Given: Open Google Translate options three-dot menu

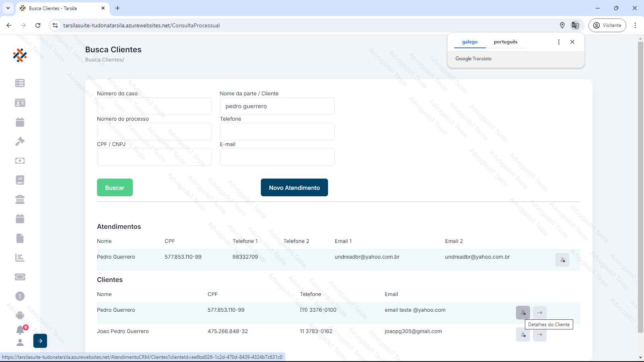Looking at the screenshot, I should [559, 42].
